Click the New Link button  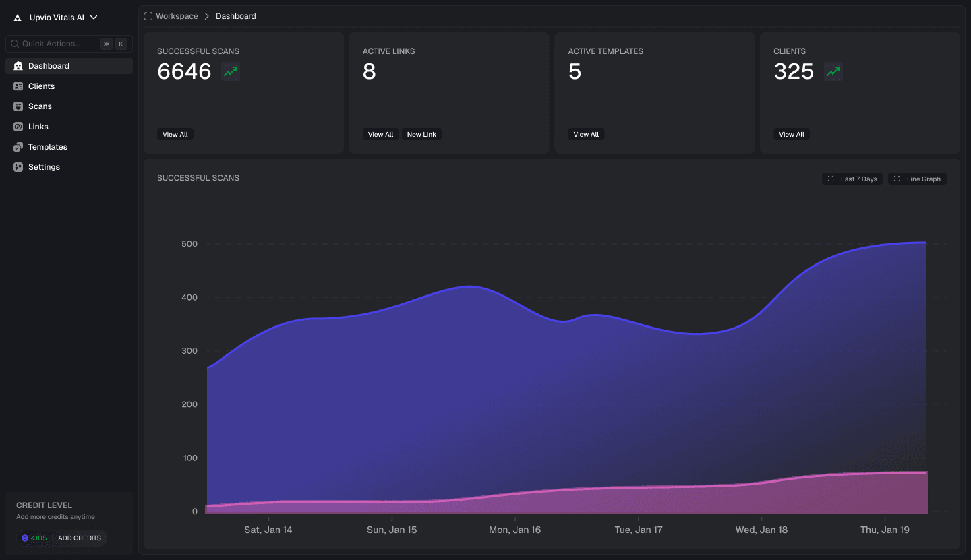[421, 134]
